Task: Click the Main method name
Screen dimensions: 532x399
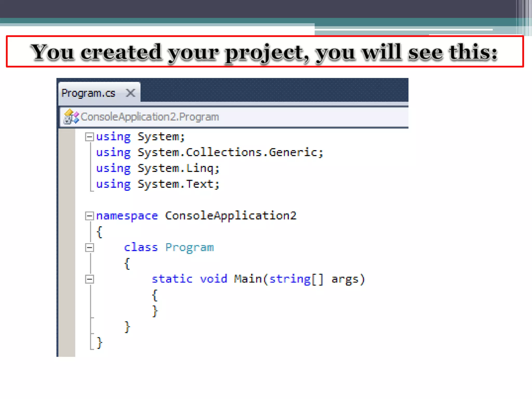Action: coord(248,279)
